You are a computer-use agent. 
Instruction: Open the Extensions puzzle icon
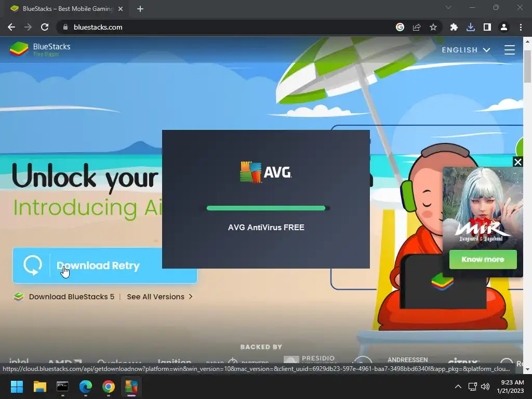point(454,27)
